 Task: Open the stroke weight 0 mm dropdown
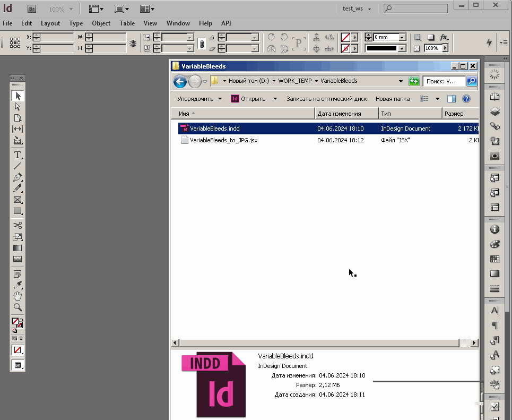[402, 37]
